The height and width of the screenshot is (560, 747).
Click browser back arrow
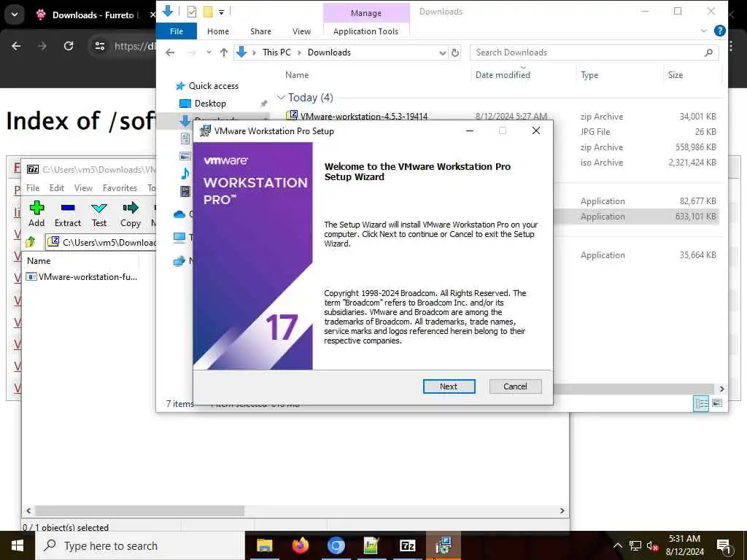[16, 46]
